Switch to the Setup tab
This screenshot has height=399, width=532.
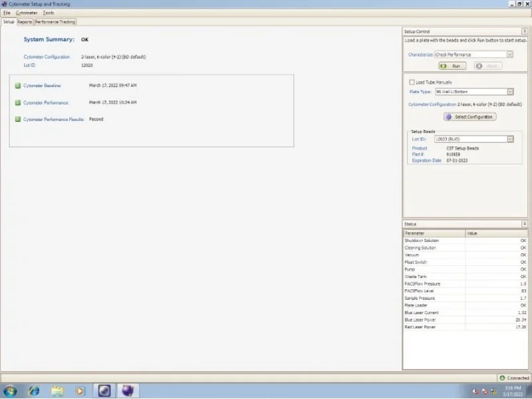click(x=9, y=22)
